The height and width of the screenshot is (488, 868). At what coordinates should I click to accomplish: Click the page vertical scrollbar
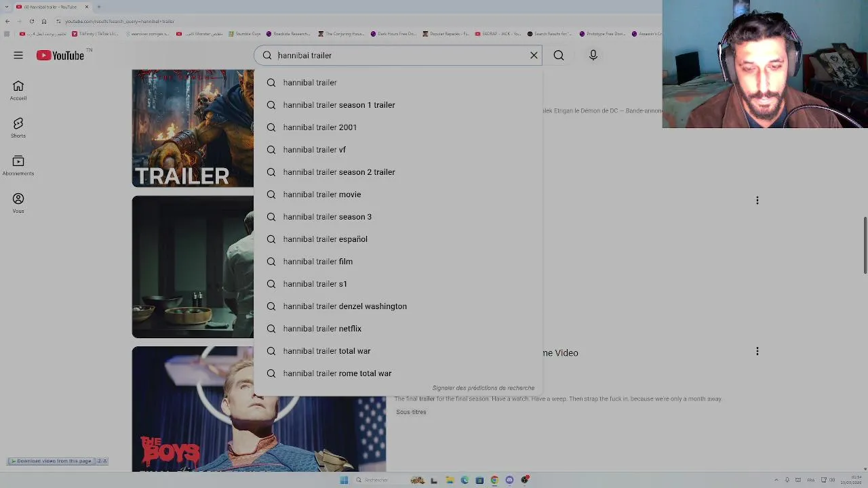click(865, 245)
